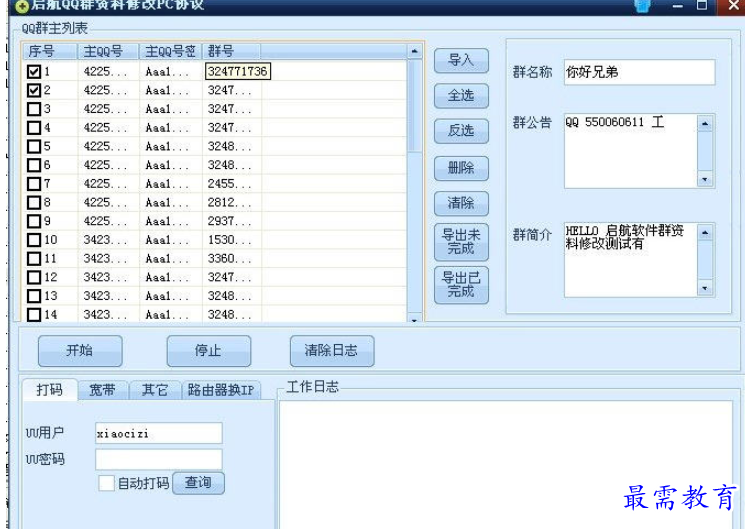The height and width of the screenshot is (529, 745).
Task: Click the UU密码 input field
Action: pos(159,460)
